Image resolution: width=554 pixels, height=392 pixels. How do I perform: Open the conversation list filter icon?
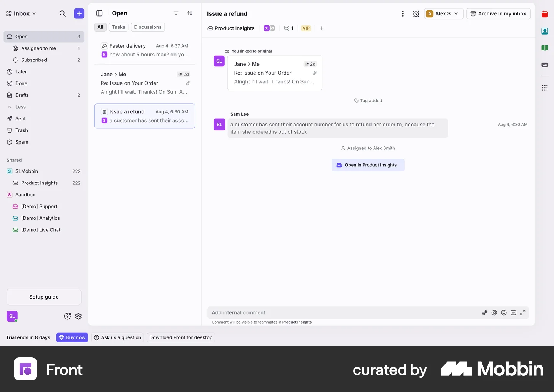point(176,13)
